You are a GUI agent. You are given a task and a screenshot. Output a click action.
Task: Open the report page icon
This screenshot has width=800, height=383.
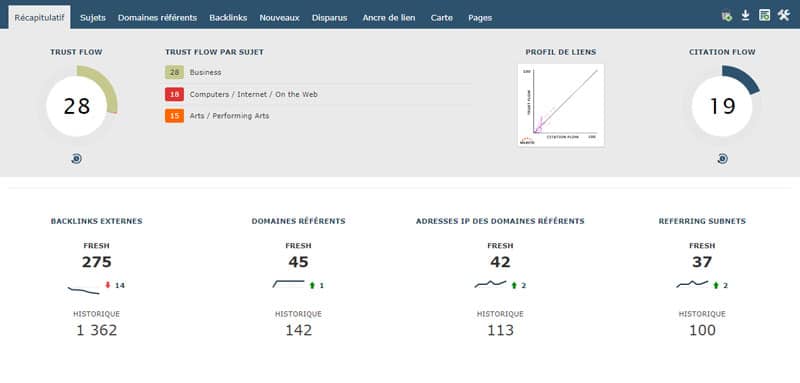point(764,15)
